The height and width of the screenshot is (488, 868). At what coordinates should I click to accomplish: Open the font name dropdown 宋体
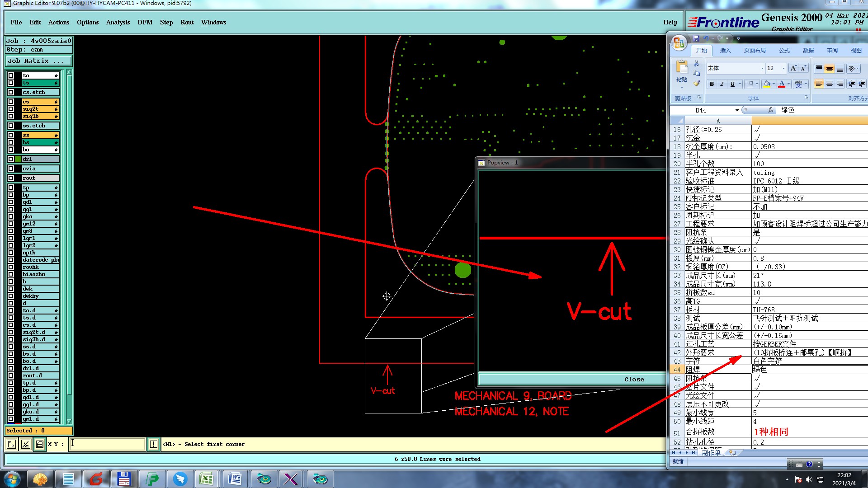762,68
